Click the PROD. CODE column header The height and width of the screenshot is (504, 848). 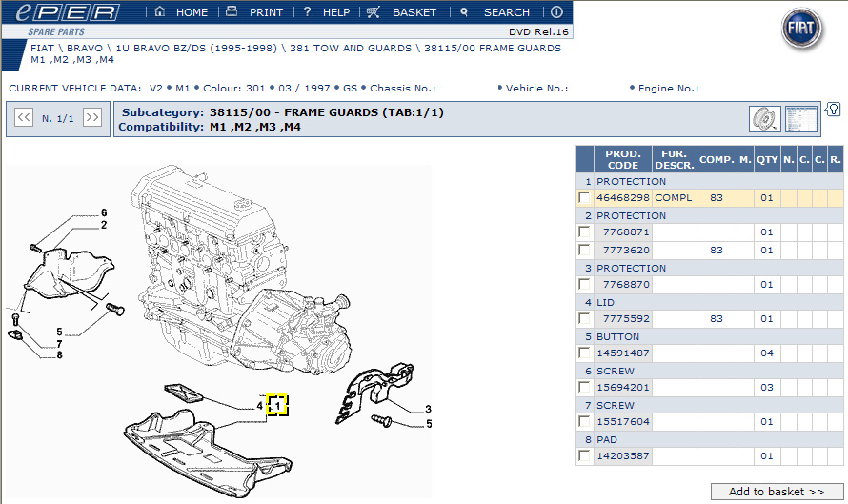(x=623, y=159)
